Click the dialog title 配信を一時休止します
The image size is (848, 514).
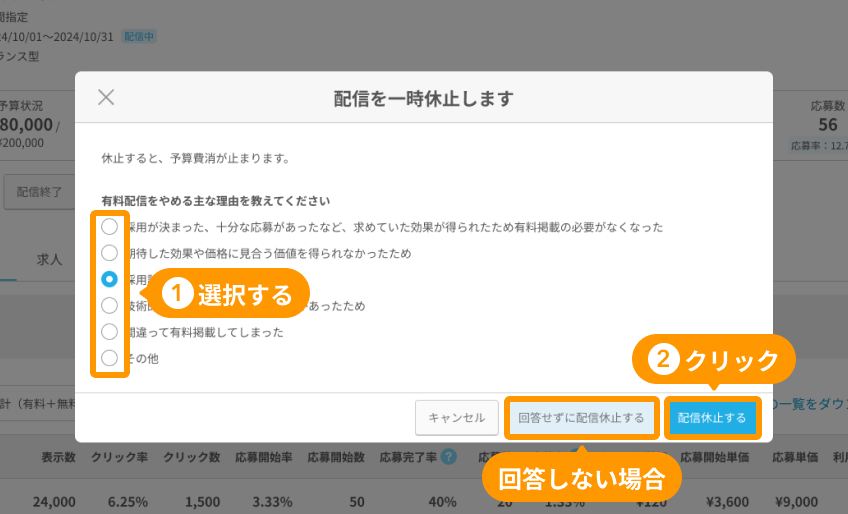[x=423, y=98]
